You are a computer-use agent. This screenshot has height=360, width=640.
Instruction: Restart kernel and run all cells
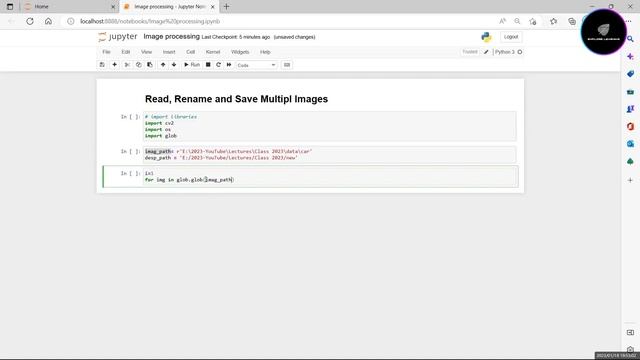coord(229,65)
